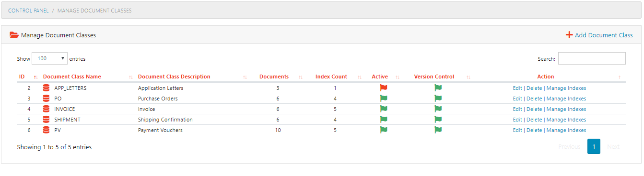644x176 pixels.
Task: Click inside the Search input field
Action: [592, 58]
